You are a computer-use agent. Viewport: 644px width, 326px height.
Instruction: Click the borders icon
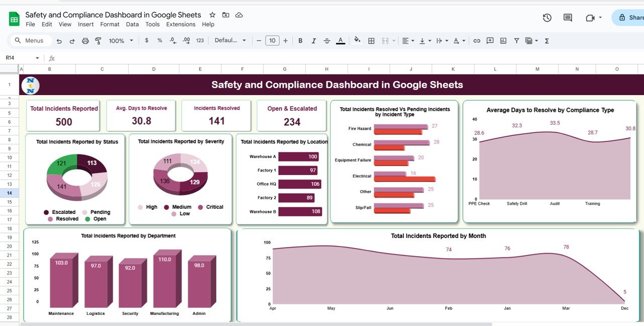tap(371, 41)
